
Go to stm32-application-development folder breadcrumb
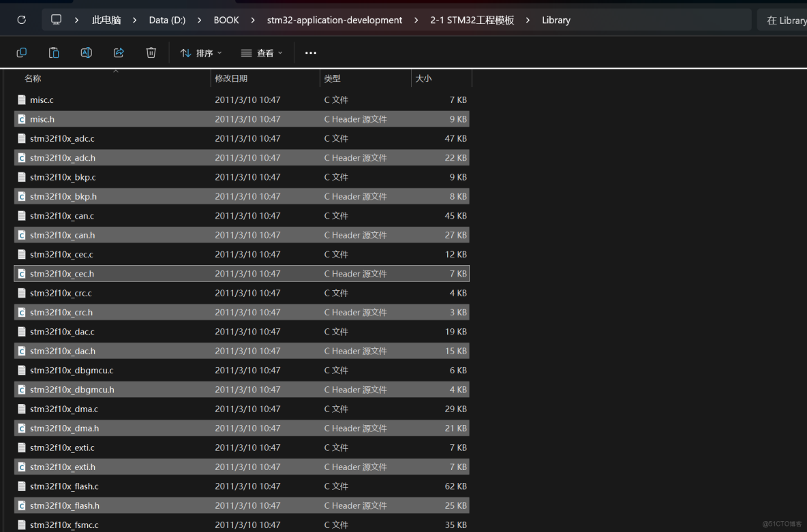point(335,20)
